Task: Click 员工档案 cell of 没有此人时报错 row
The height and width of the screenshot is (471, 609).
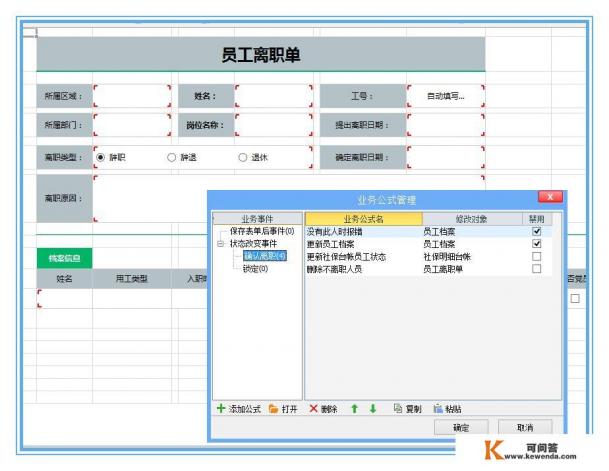Action: 439,231
